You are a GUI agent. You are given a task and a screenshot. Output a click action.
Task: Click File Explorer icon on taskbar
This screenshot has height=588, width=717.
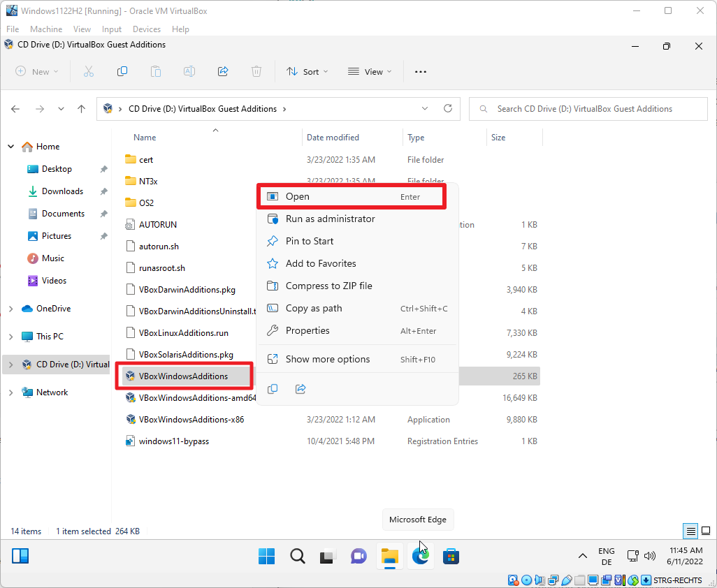pos(389,556)
